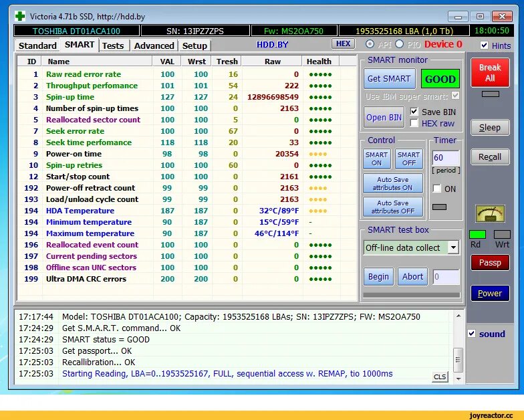
Task: Click the Health column header
Action: click(x=321, y=62)
